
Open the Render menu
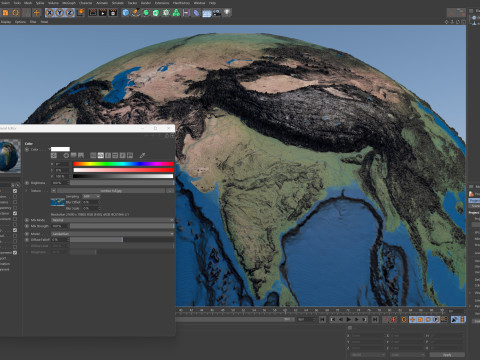point(146,3)
